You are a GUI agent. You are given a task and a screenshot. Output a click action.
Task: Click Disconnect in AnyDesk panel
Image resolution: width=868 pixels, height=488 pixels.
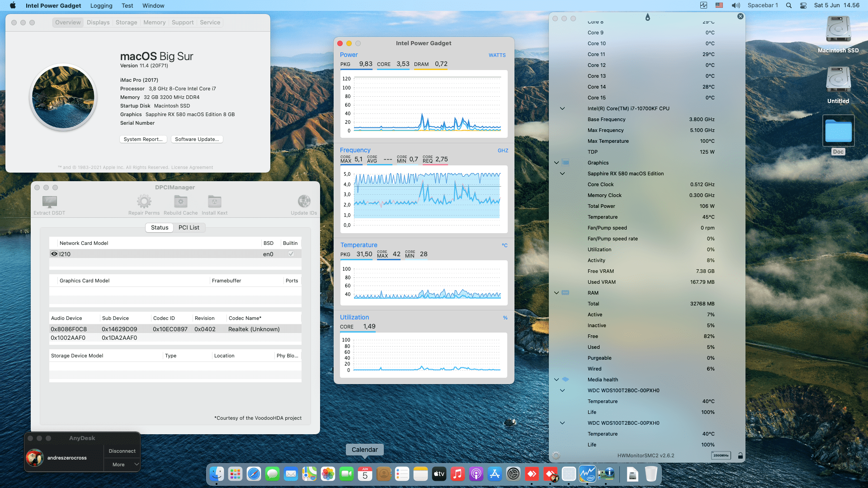122,451
